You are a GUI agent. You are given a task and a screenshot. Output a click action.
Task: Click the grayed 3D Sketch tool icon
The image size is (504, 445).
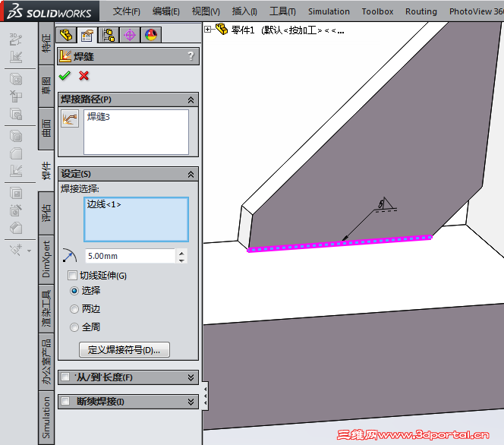click(x=16, y=39)
